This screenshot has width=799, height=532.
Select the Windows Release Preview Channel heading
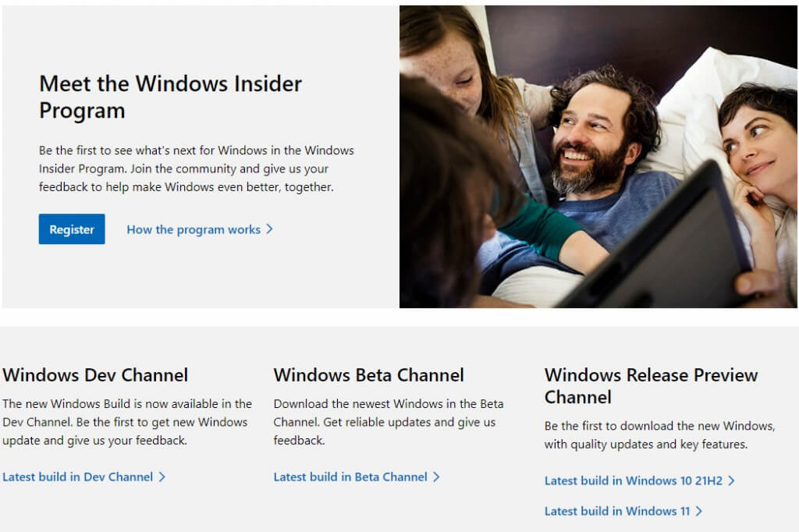coord(651,386)
